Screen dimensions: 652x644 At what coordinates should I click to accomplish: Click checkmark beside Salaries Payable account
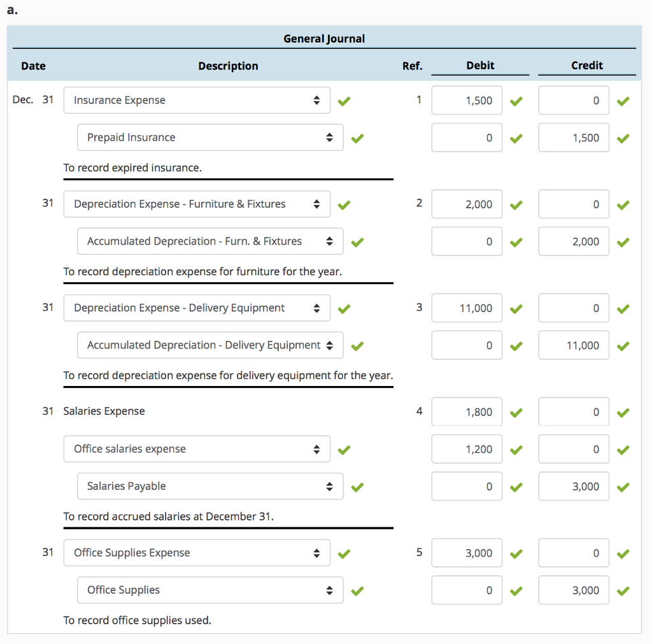click(357, 486)
